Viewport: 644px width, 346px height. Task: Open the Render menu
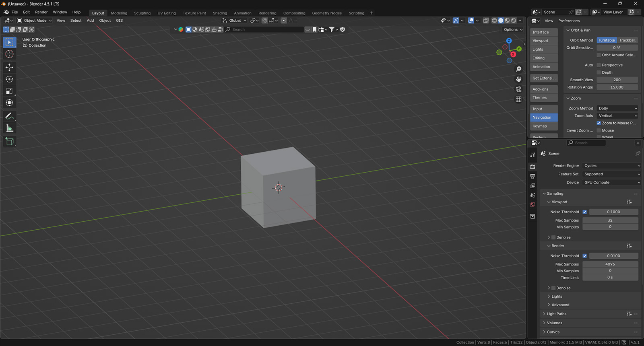click(41, 12)
